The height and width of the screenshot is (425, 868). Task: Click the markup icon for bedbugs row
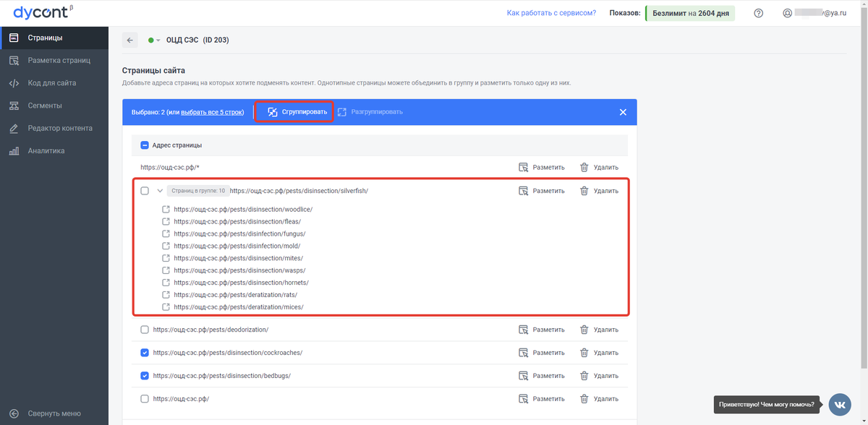pos(524,376)
